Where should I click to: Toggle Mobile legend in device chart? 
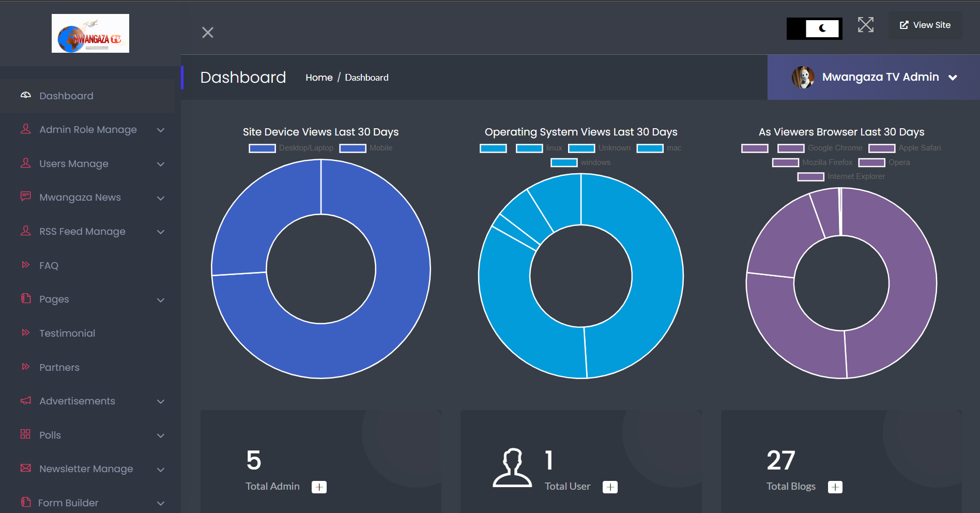click(x=366, y=148)
